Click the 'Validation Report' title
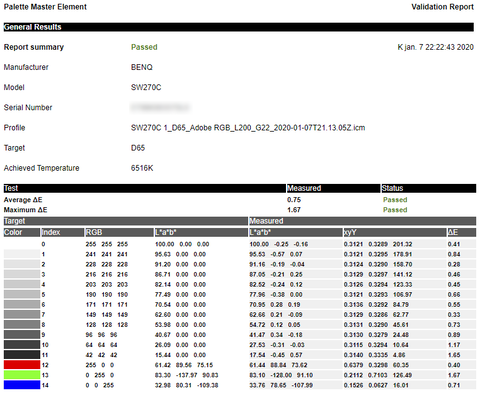Image resolution: width=480 pixels, height=393 pixels. tap(442, 7)
